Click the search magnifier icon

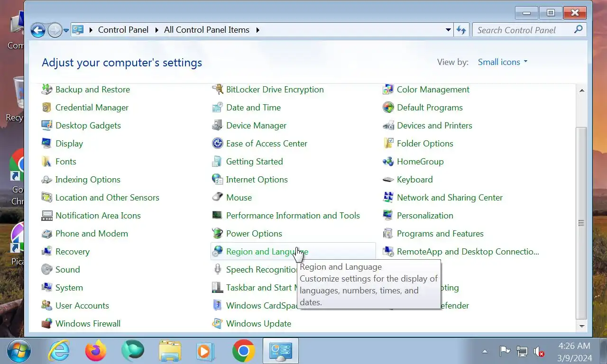click(578, 29)
